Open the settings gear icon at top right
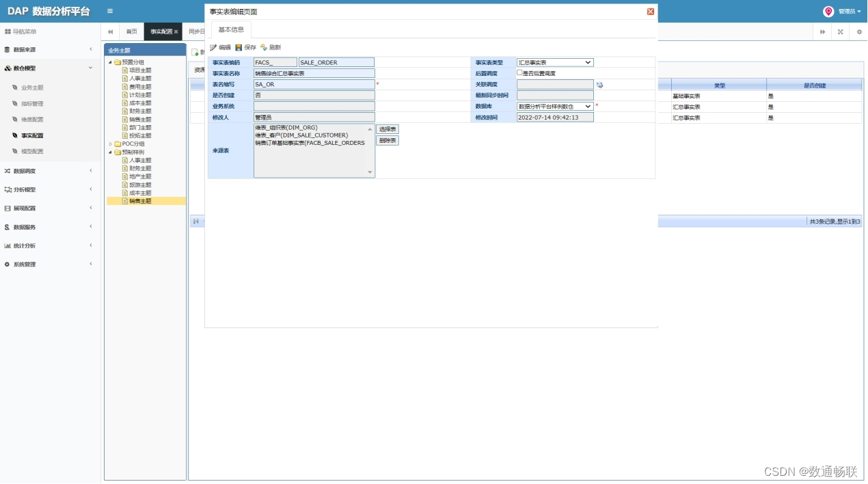The height and width of the screenshot is (484, 868). pos(859,31)
